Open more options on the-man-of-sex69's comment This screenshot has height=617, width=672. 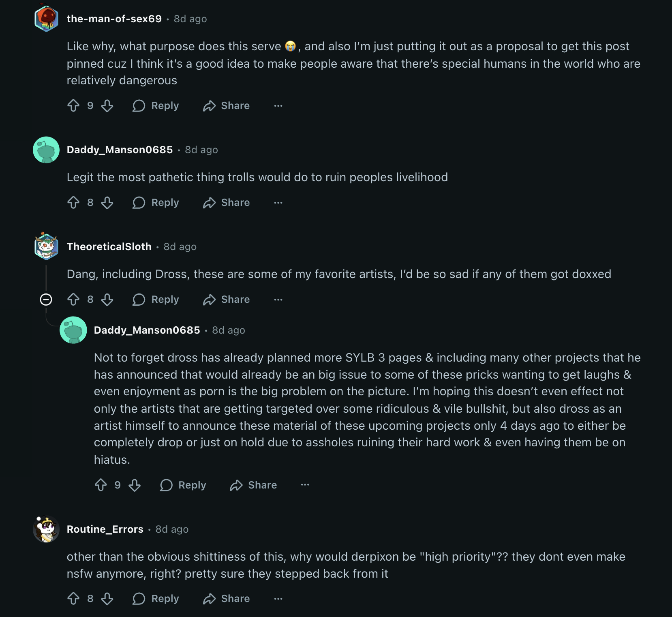point(278,106)
